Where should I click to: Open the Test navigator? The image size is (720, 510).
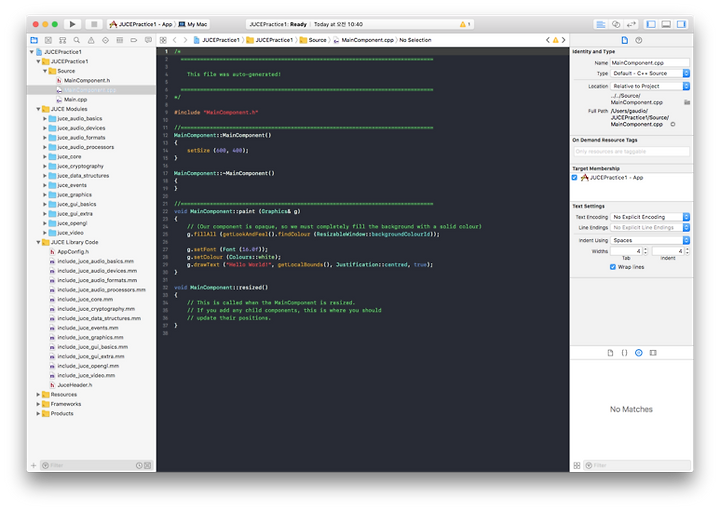pos(105,40)
